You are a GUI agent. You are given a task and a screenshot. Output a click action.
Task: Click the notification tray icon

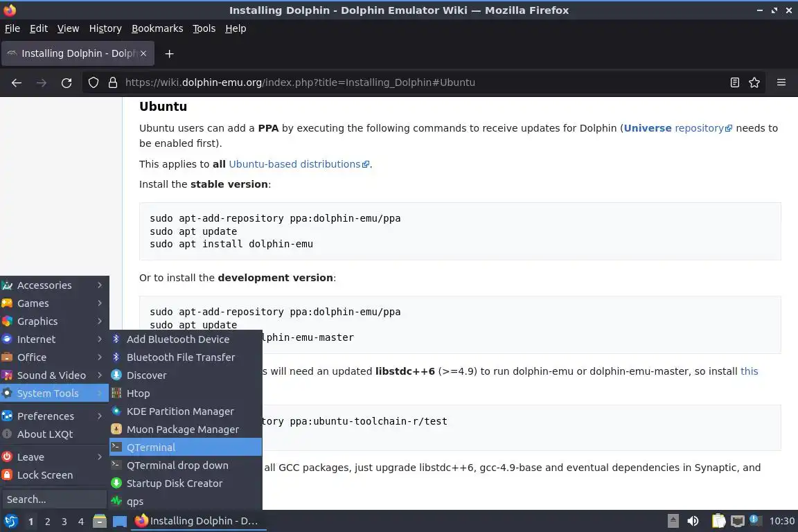(755, 520)
